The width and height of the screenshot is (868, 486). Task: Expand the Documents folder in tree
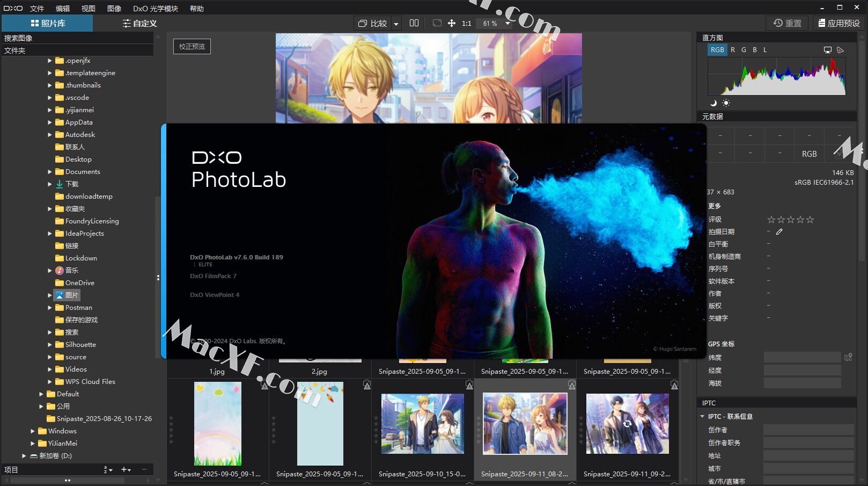click(x=50, y=172)
